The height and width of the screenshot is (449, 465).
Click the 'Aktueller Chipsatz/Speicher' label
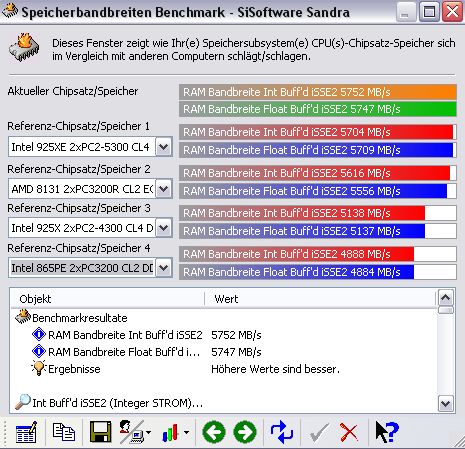click(73, 91)
